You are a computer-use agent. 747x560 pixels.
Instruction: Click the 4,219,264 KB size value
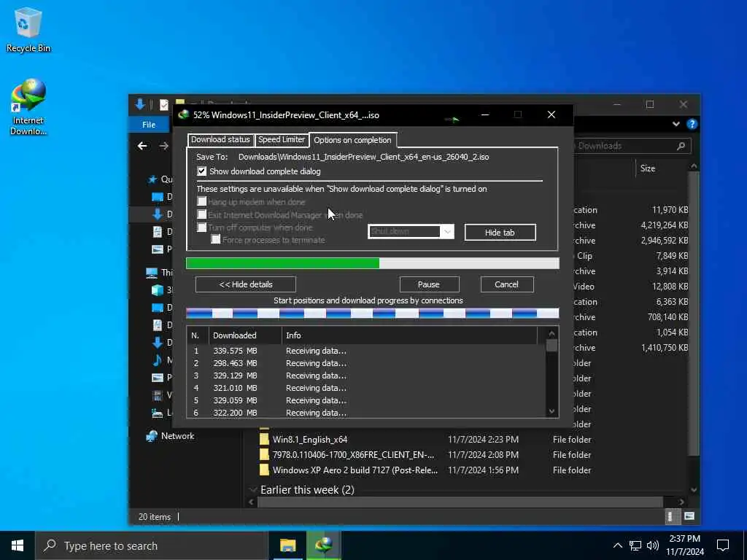tap(664, 225)
